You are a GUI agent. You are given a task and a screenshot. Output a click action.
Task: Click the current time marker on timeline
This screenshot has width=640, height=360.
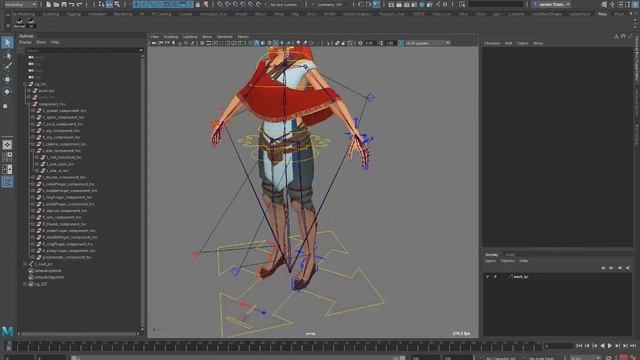click(9, 347)
